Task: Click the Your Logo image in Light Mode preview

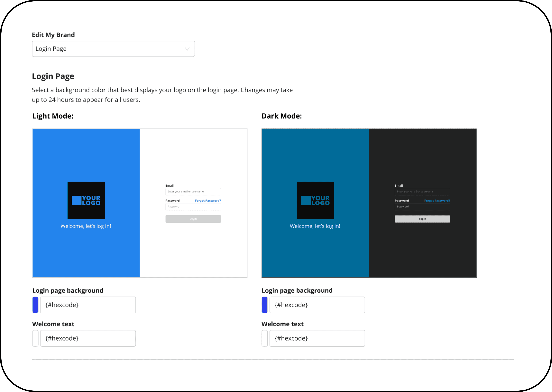Action: pos(86,200)
